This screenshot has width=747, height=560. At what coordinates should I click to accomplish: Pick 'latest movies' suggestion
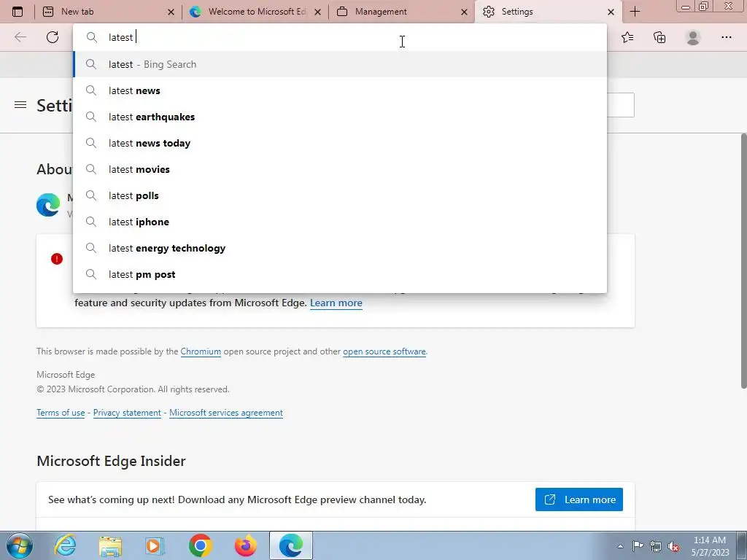[x=340, y=169]
